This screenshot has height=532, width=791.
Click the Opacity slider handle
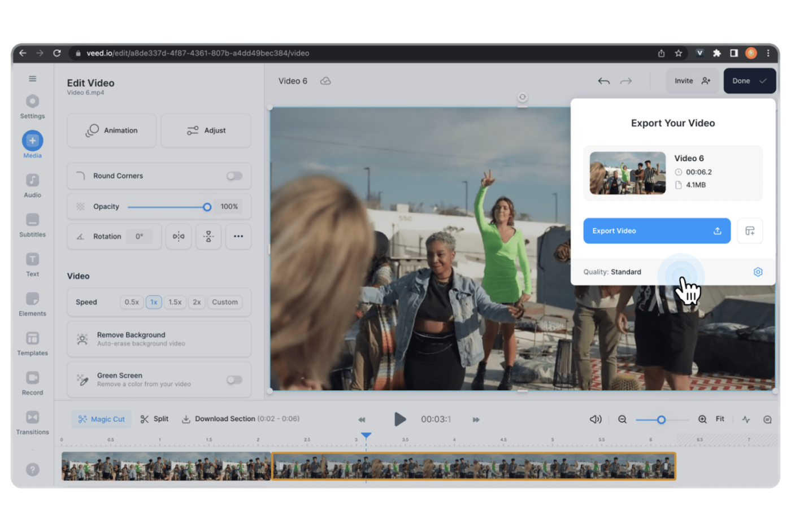207,207
